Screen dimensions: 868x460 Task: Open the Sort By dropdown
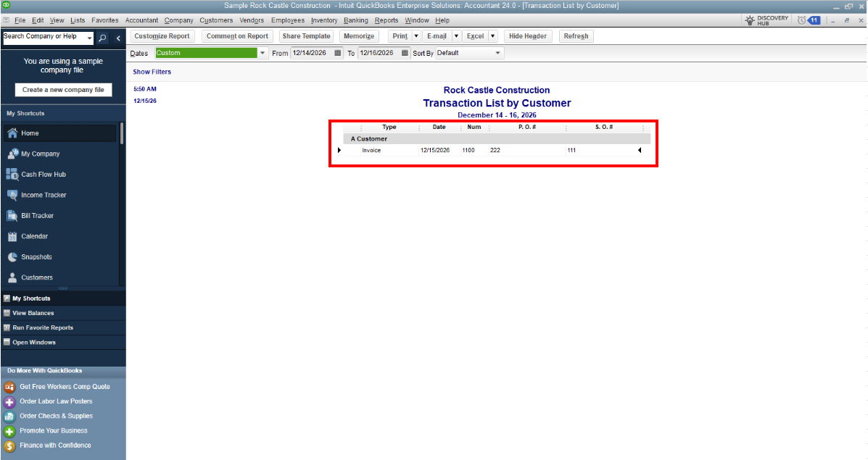click(x=497, y=53)
